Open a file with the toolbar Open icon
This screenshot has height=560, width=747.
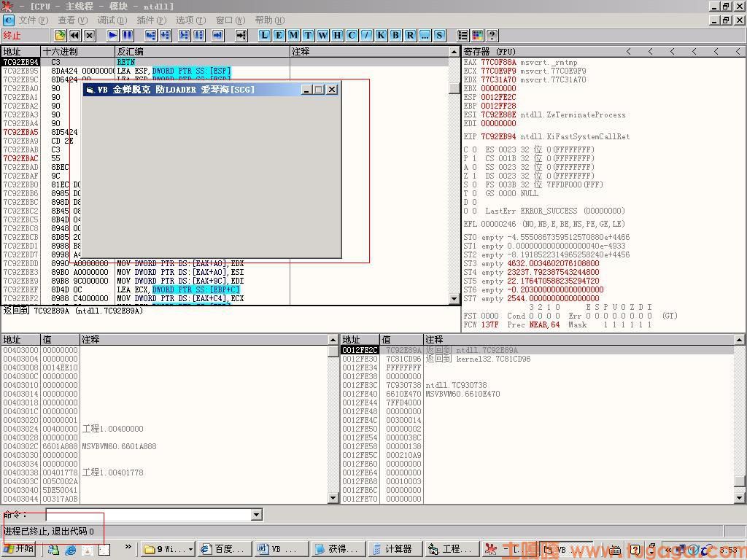tap(60, 35)
